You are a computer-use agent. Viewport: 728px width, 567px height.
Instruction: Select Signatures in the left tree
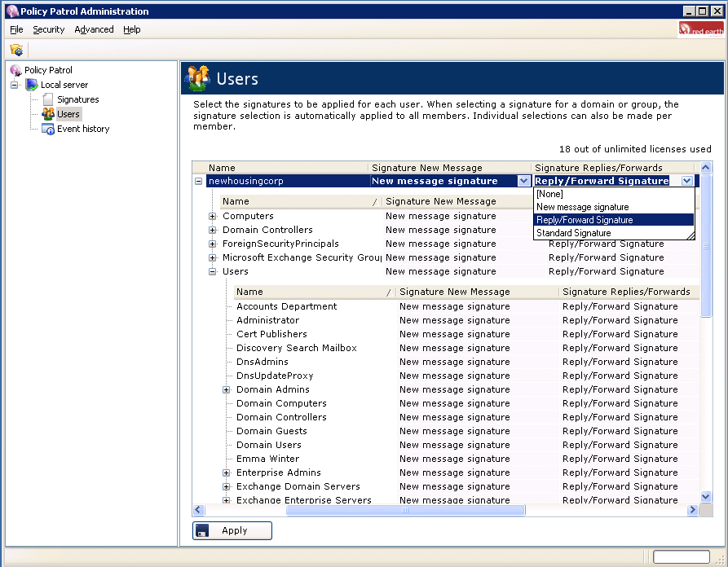pyautogui.click(x=78, y=99)
